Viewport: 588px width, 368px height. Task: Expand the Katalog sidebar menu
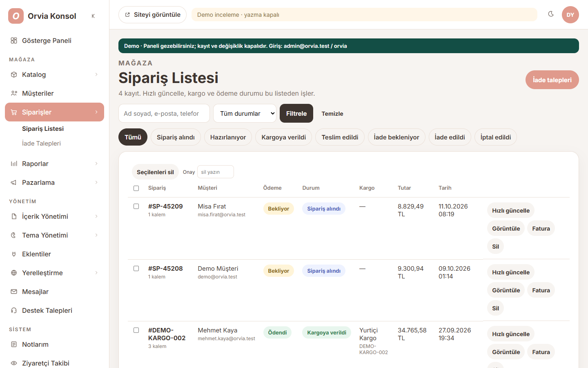(54, 74)
